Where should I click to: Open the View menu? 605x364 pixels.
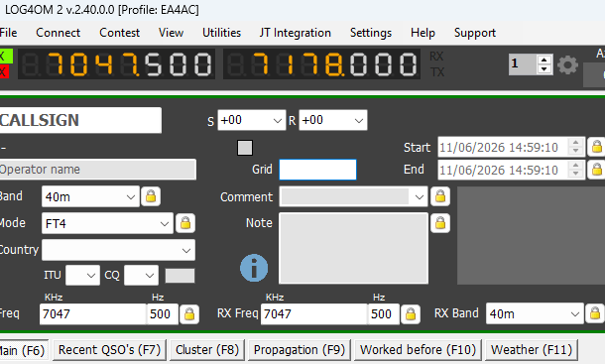coord(171,33)
